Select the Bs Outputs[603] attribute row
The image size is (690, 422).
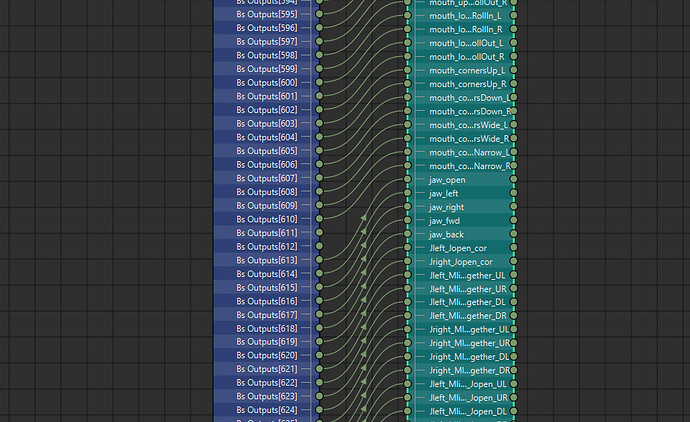pos(265,123)
